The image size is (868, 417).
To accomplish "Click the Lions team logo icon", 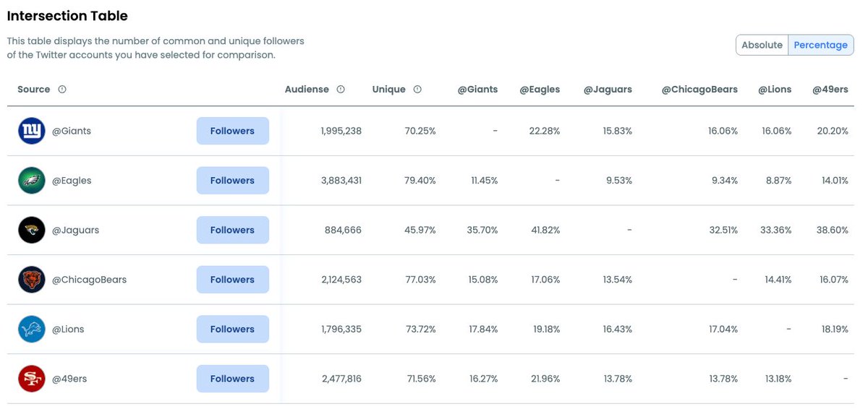I will pos(32,329).
